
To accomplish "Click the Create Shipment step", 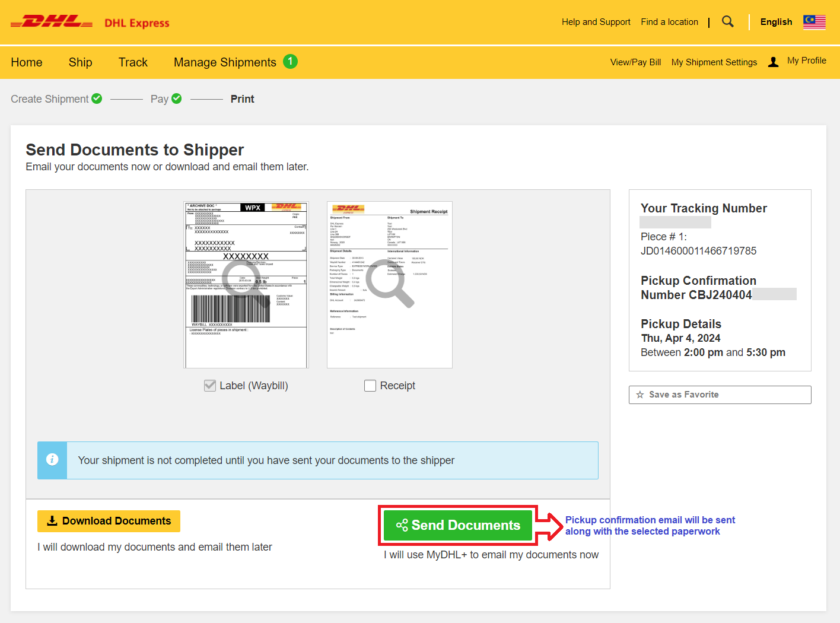I will (50, 99).
